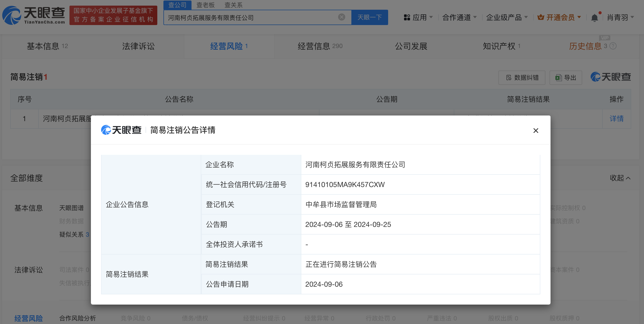Switch to the 查老板 search tab

[205, 5]
